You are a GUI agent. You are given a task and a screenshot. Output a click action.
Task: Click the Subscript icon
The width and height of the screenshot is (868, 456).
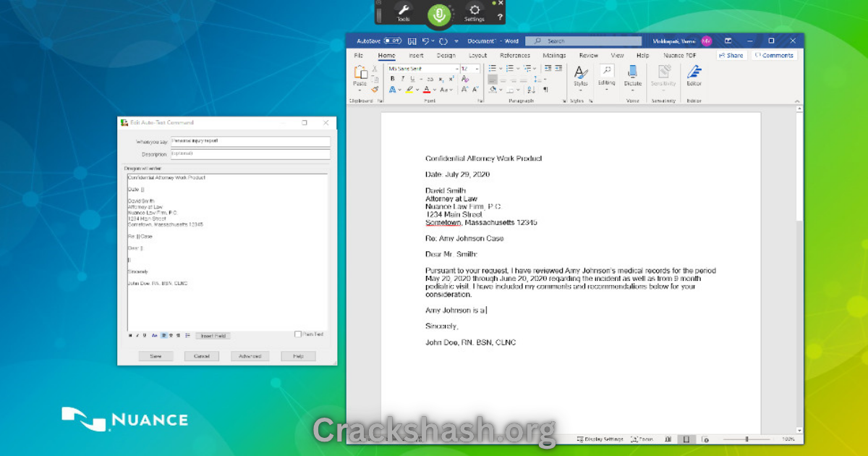click(x=441, y=79)
